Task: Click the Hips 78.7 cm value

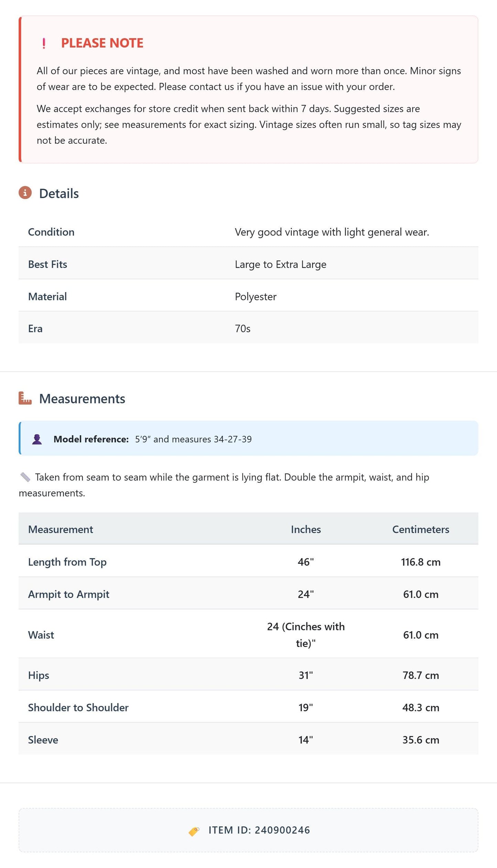Action: 421,675
